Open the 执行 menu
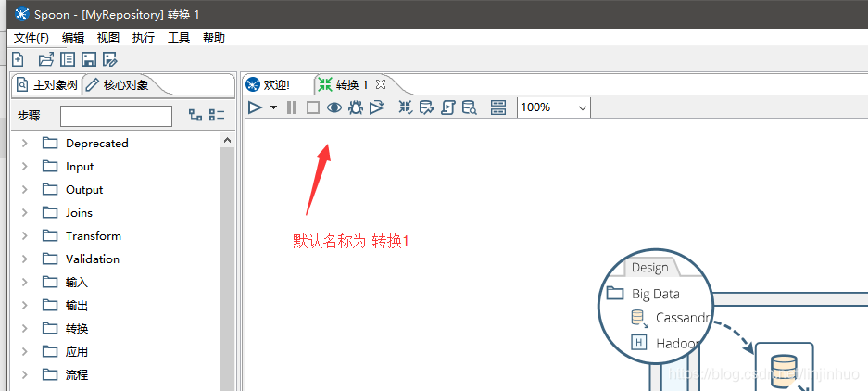 pos(144,38)
